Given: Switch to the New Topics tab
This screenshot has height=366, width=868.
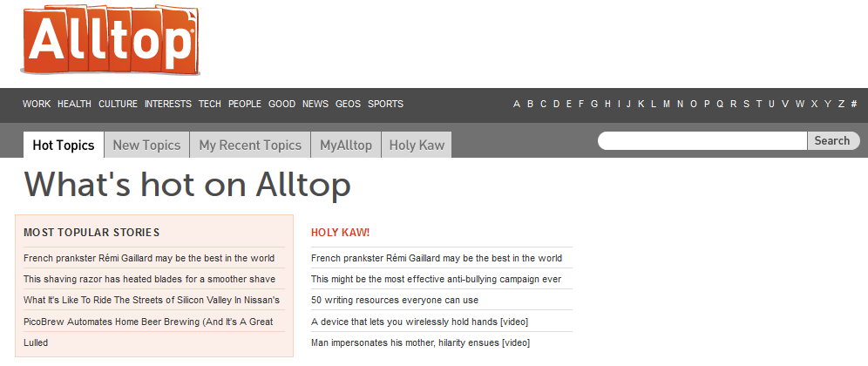Looking at the screenshot, I should 146,145.
